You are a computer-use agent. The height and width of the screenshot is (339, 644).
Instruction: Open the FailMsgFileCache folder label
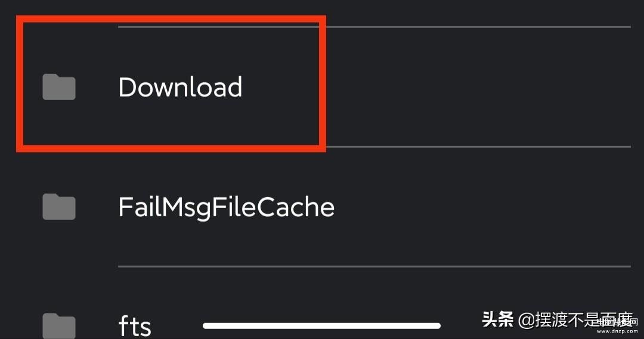click(x=227, y=207)
